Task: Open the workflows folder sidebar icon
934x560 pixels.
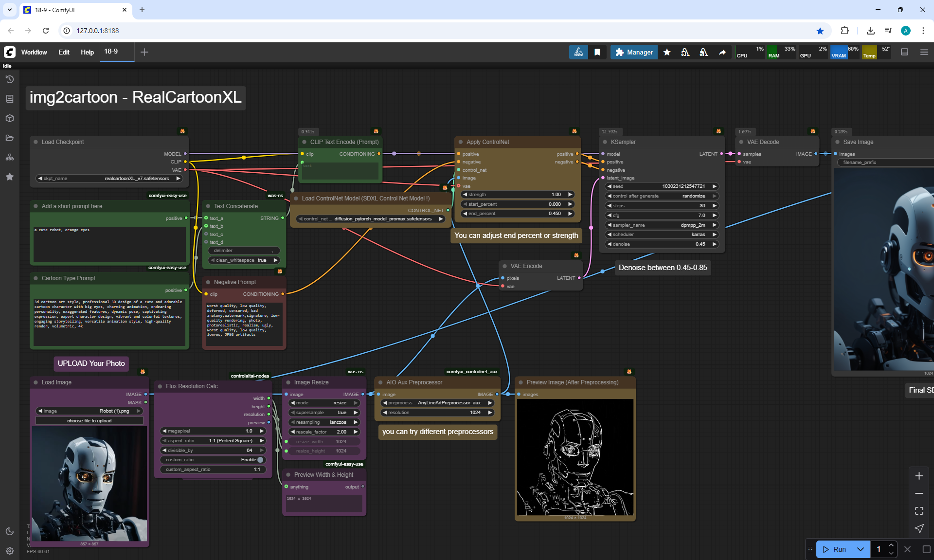Action: click(9, 138)
